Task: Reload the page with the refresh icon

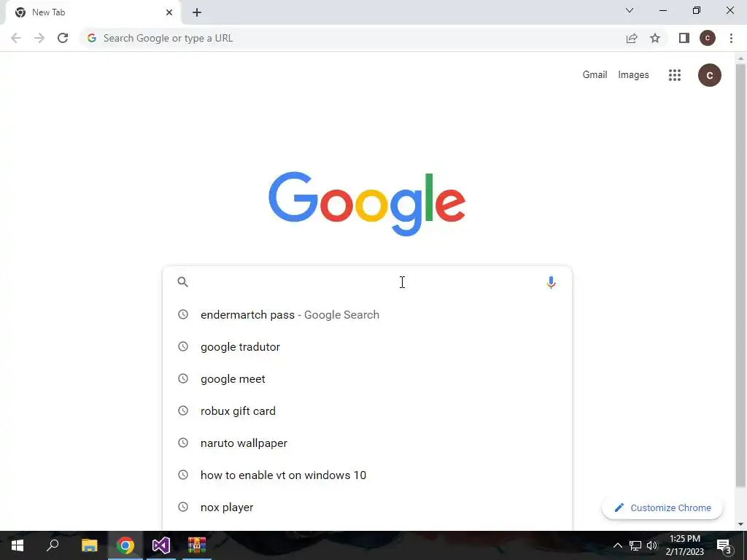Action: [x=63, y=38]
